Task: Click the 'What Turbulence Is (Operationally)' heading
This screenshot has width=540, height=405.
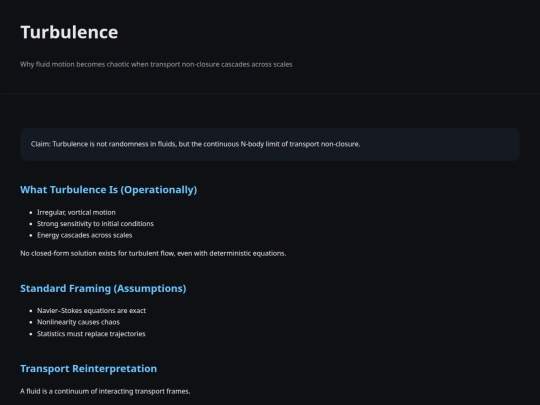Action: point(108,190)
